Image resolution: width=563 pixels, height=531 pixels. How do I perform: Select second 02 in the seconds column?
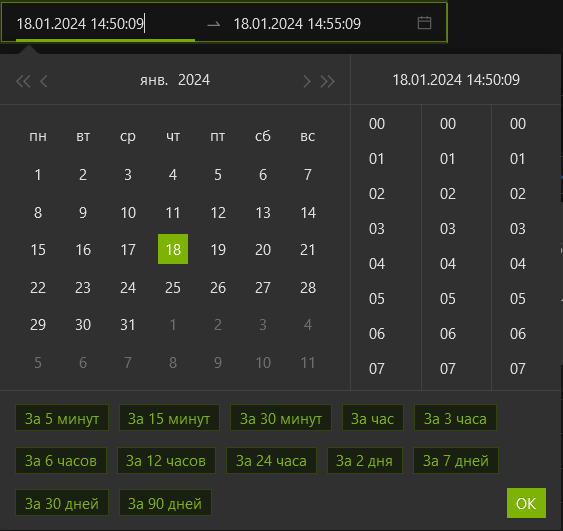tap(518, 194)
